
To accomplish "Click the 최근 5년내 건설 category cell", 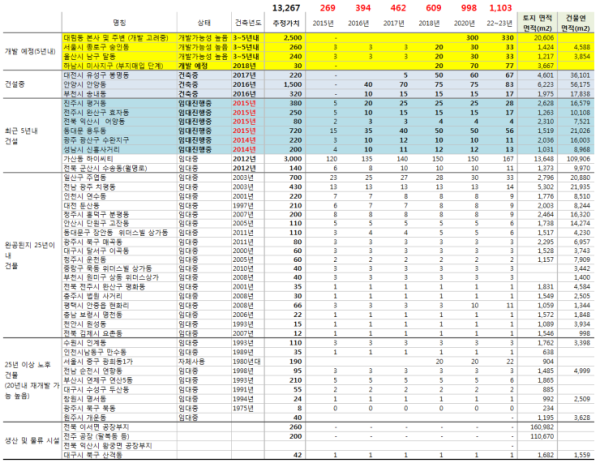I will [21, 136].
